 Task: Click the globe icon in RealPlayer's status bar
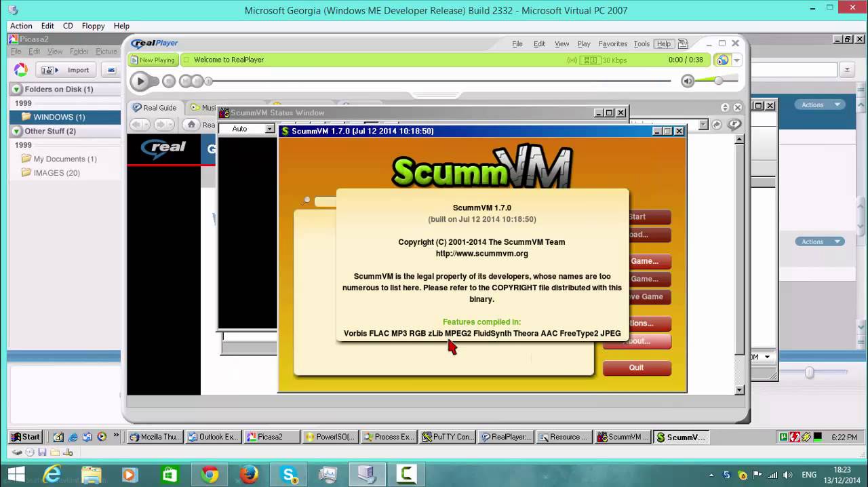tap(722, 60)
